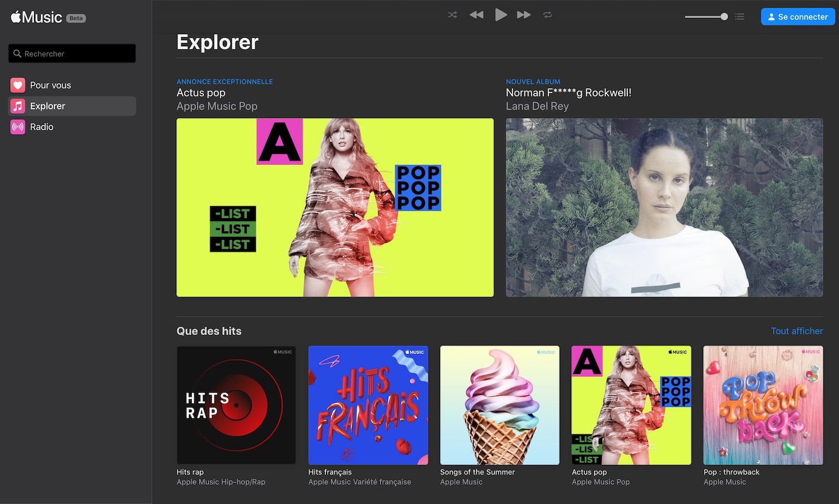839x504 pixels.
Task: Open the Lana Del Rey album banner
Action: click(664, 207)
